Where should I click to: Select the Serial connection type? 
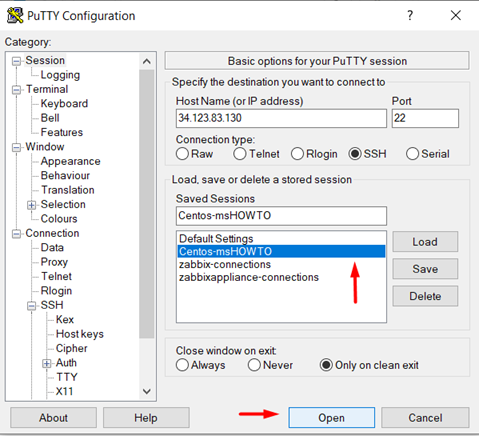[412, 154]
